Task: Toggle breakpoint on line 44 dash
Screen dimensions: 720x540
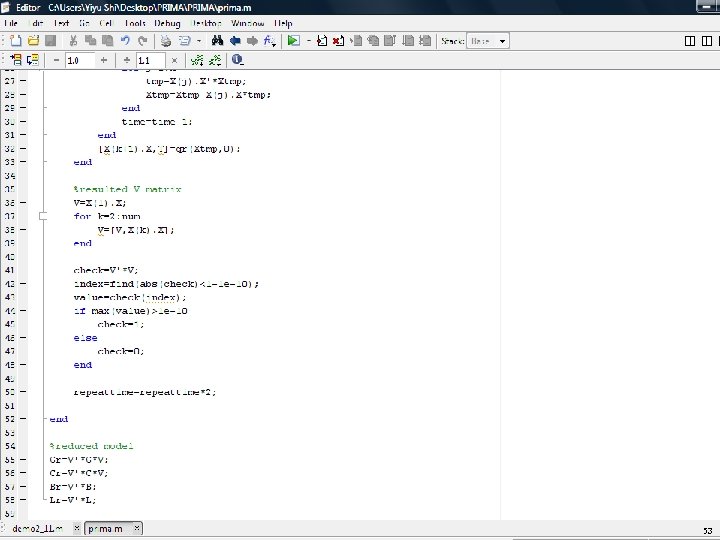Action: coord(23,311)
